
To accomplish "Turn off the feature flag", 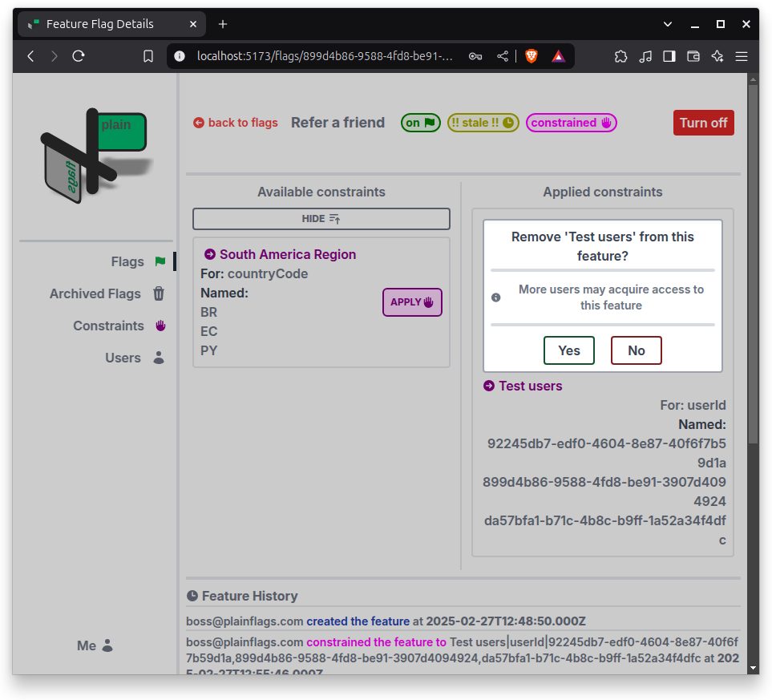I will pos(703,123).
